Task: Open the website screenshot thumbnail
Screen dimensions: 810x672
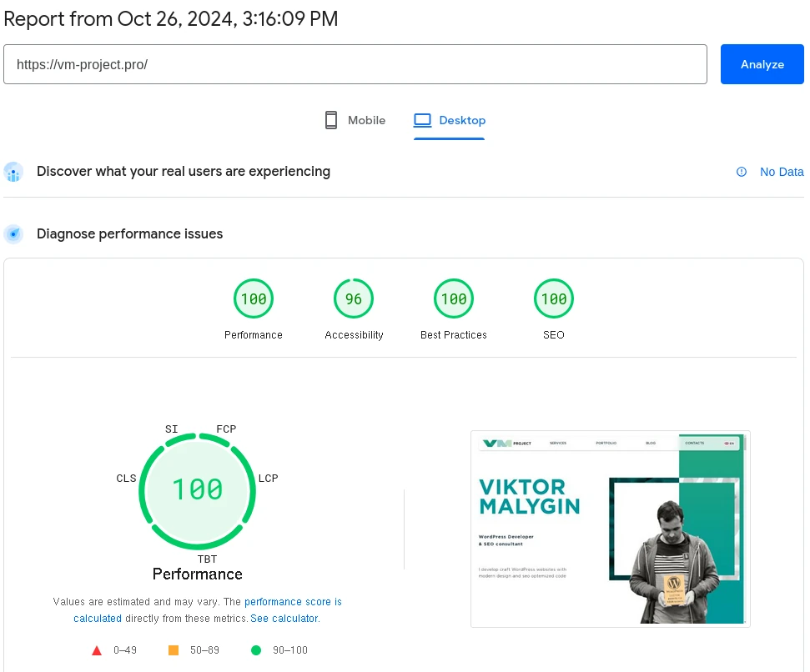Action: click(611, 529)
